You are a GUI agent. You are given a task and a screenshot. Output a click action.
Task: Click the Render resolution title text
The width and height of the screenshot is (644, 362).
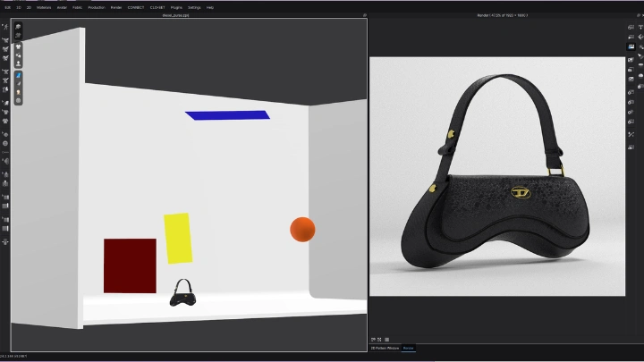503,15
